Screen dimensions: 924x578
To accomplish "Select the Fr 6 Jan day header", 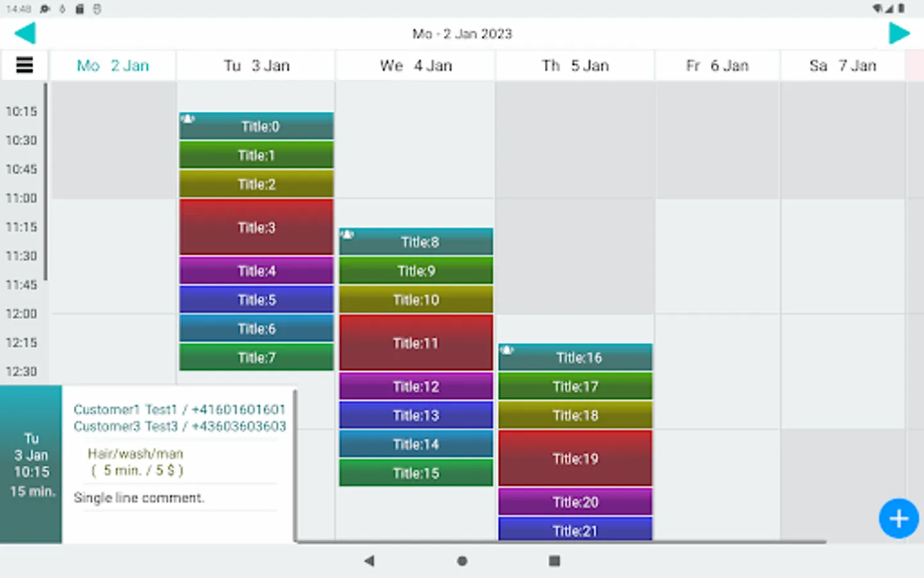I will pos(717,66).
